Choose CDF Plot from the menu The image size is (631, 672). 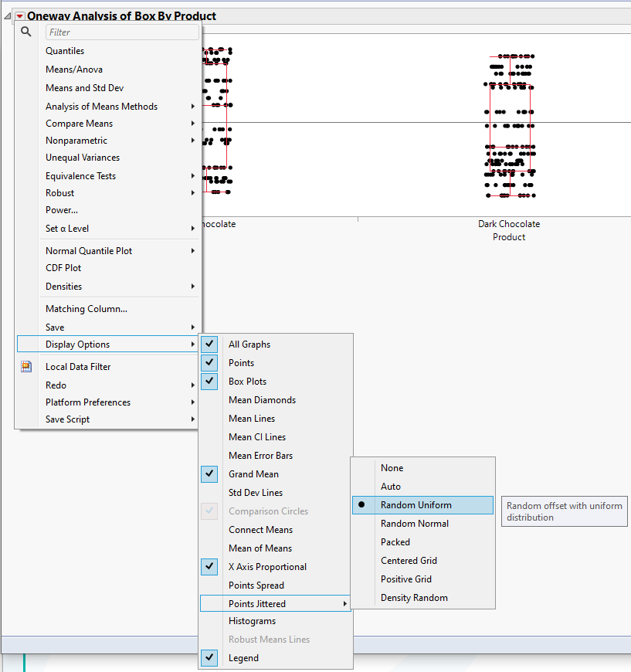(x=62, y=267)
